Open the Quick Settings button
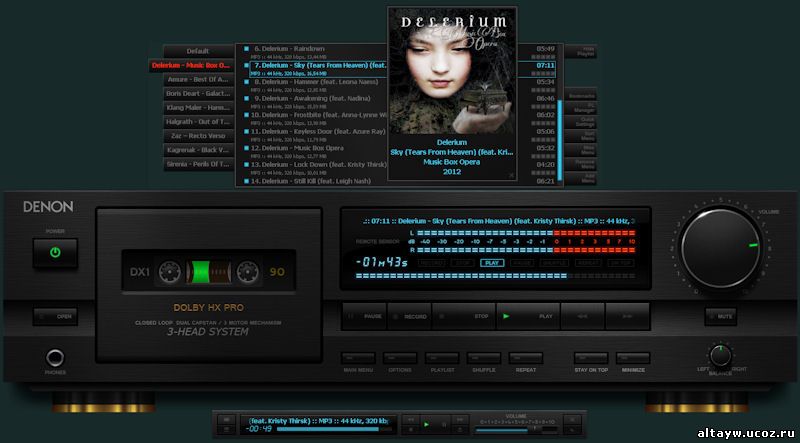800x443 pixels. pos(581,122)
